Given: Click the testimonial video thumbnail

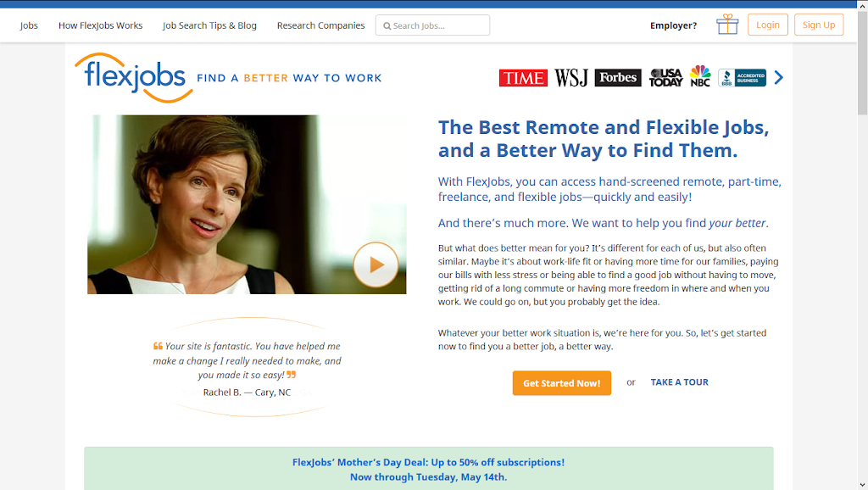Looking at the screenshot, I should coord(247,204).
